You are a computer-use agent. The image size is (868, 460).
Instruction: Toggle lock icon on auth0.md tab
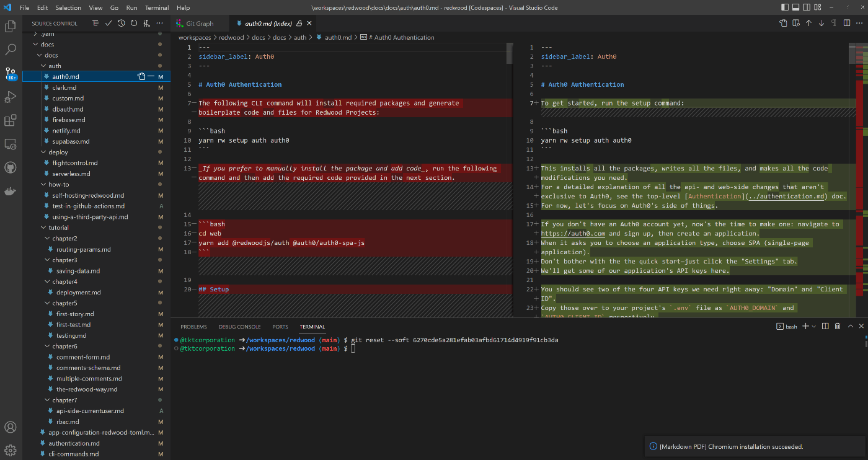coord(299,24)
